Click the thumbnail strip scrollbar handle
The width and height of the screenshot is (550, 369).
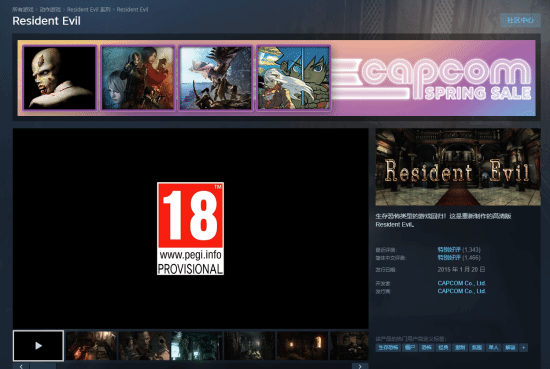(42, 366)
